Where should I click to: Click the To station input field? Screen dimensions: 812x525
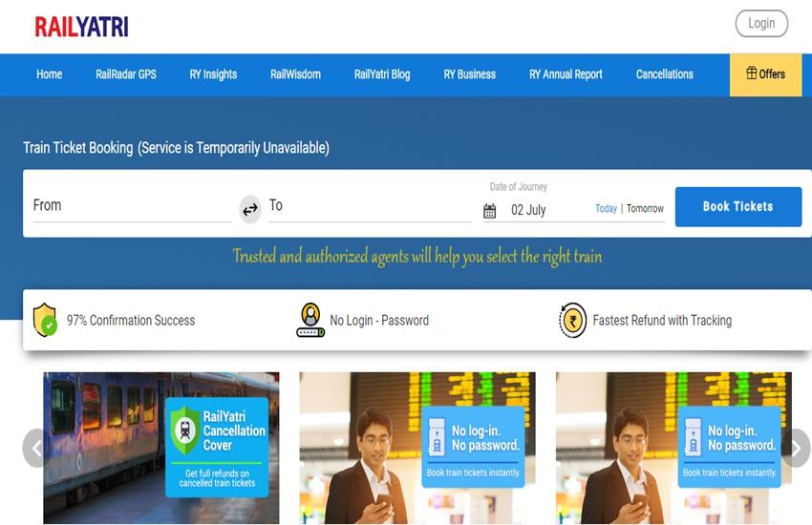(x=370, y=206)
